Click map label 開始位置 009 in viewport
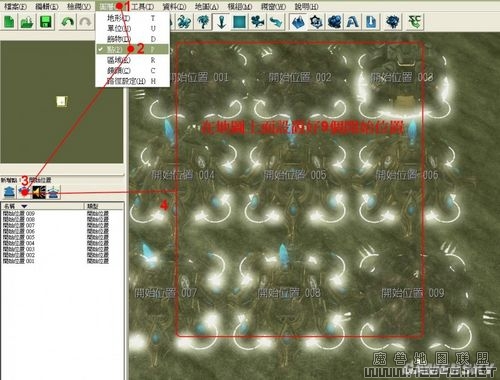 pos(413,293)
